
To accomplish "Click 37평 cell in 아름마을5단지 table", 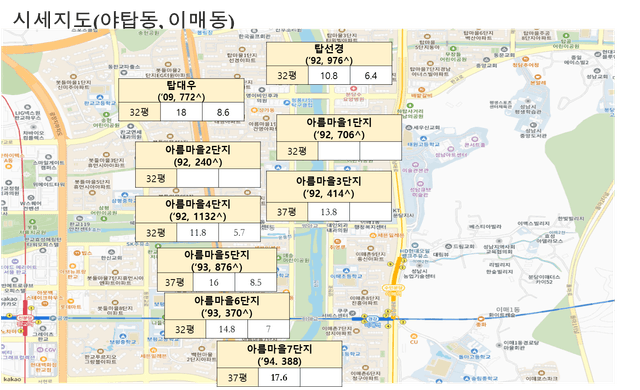I will (x=175, y=282).
